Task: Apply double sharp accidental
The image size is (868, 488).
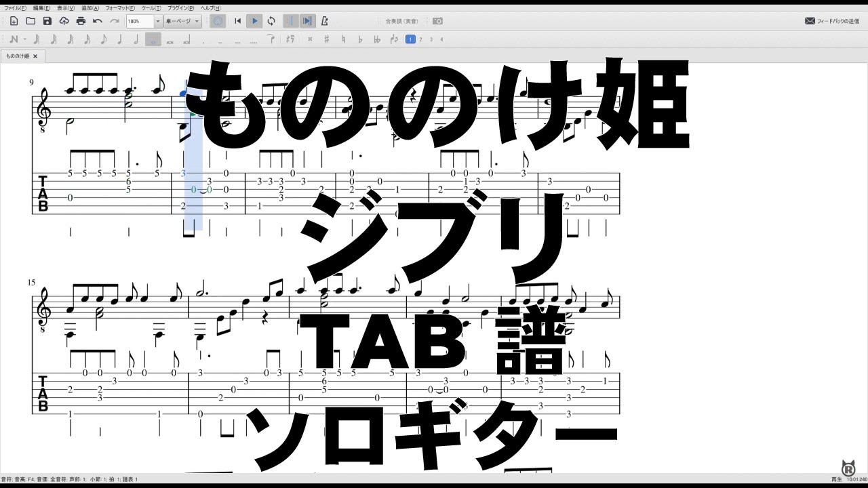Action: coord(309,39)
